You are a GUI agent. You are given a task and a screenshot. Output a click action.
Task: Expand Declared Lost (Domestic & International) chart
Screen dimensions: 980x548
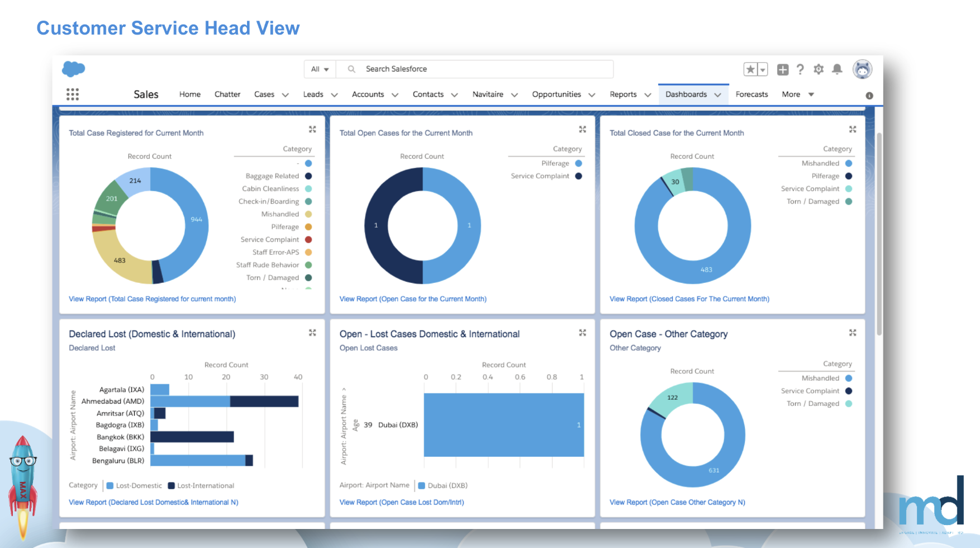pyautogui.click(x=312, y=333)
